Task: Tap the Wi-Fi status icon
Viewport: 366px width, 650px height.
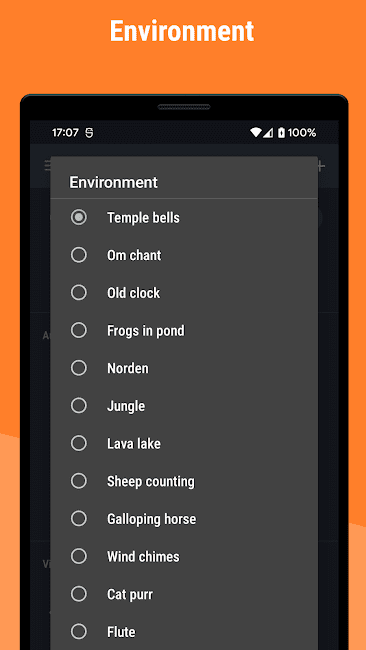Action: [x=256, y=133]
